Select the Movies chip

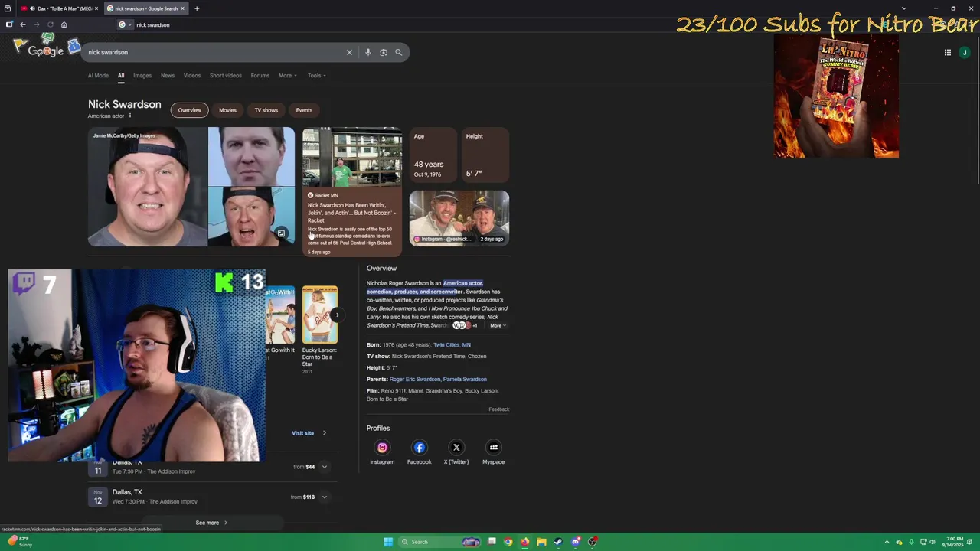pos(227,110)
